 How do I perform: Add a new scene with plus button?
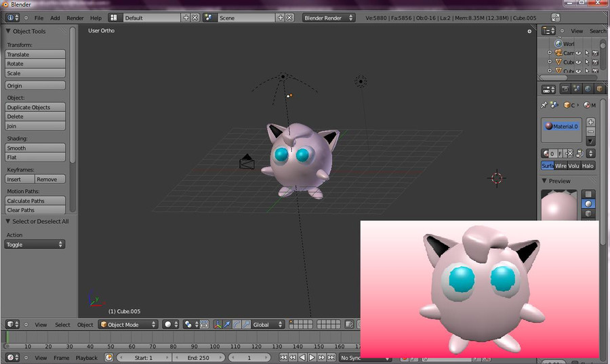281,18
